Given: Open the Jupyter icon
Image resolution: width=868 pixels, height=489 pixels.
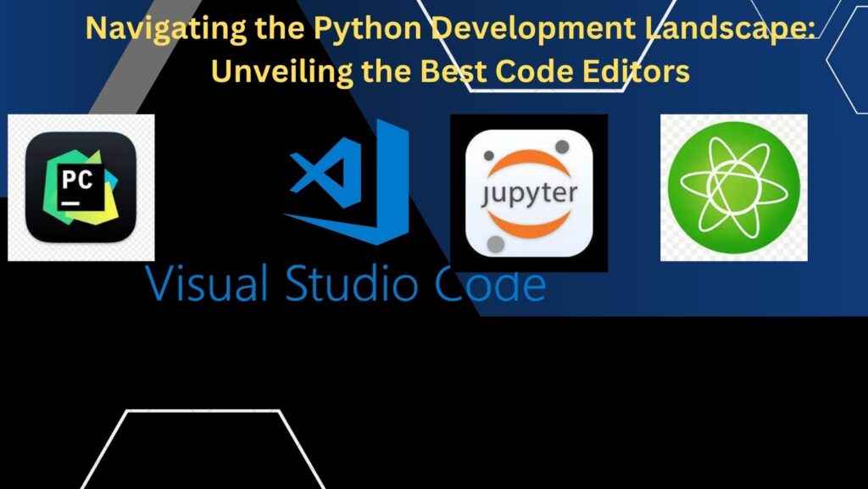Looking at the screenshot, I should 528,193.
